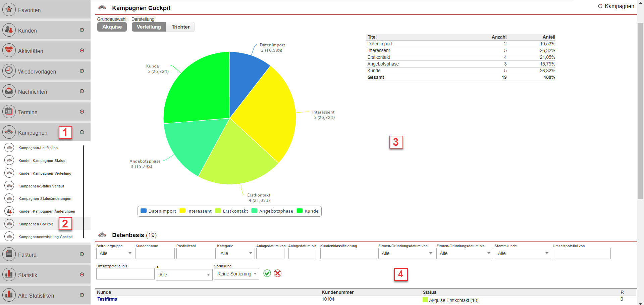Open Kampagnenentwicklung Cockpit menu item
Viewport: 644px width, 305px height.
click(45, 237)
